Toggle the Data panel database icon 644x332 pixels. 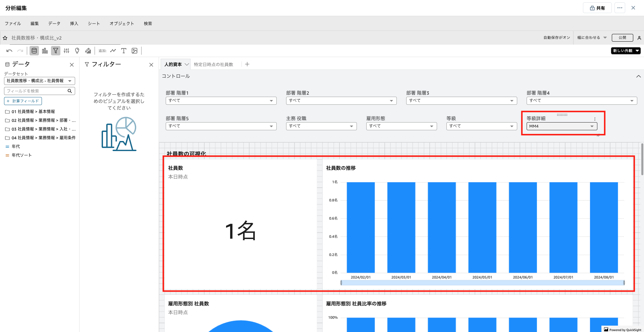34,51
